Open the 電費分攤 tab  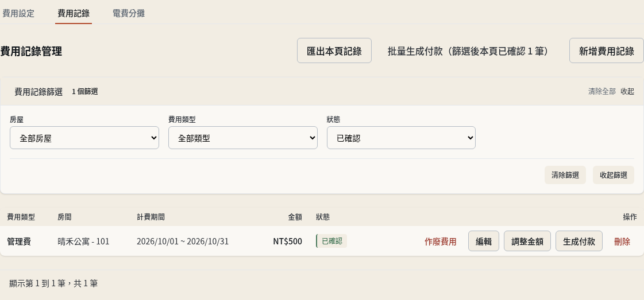(129, 14)
